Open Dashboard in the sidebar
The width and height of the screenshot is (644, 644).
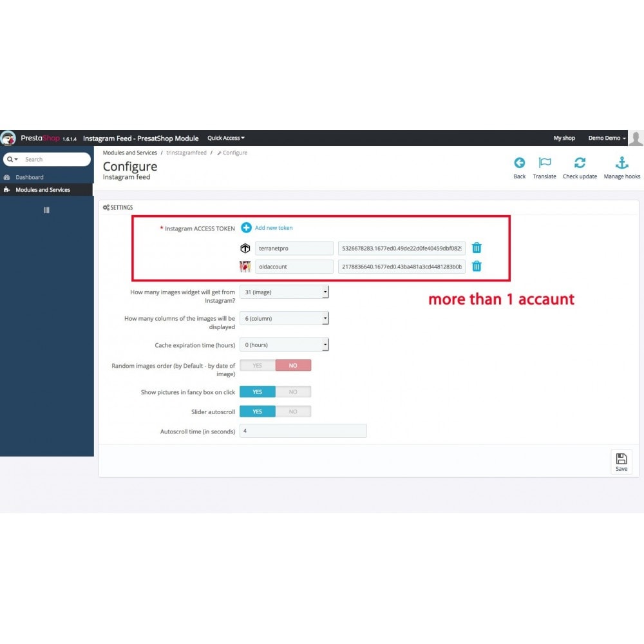29,177
